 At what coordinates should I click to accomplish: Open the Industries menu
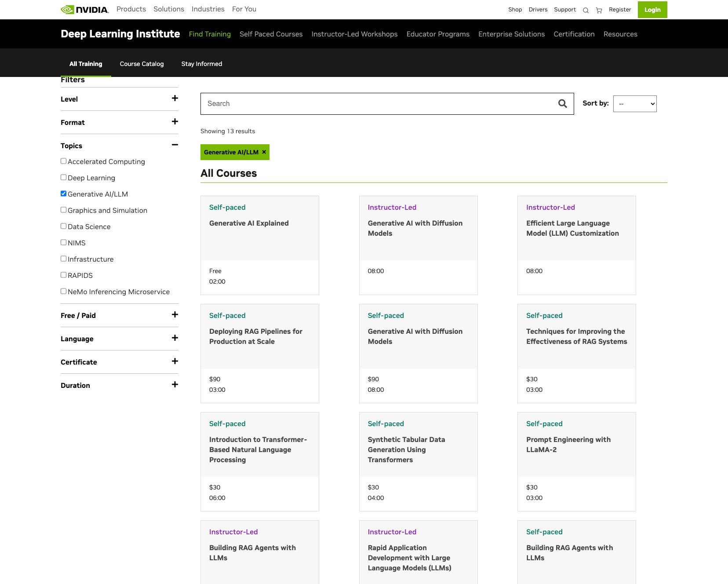pos(208,9)
